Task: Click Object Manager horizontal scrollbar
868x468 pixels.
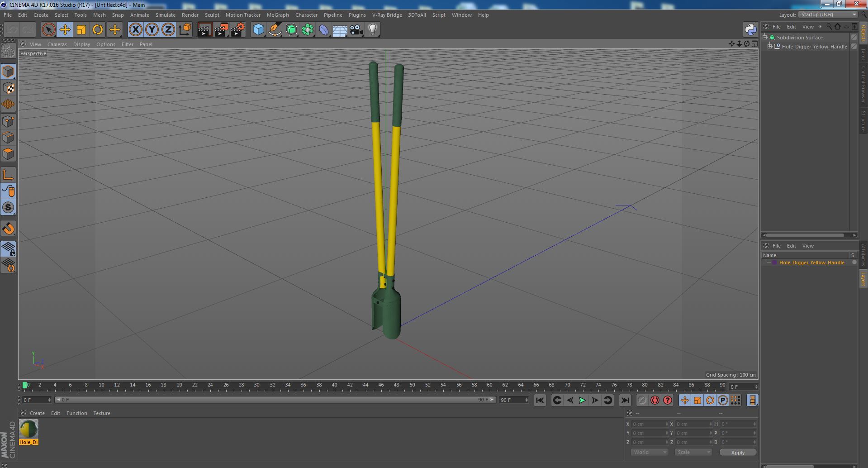Action: 804,235
